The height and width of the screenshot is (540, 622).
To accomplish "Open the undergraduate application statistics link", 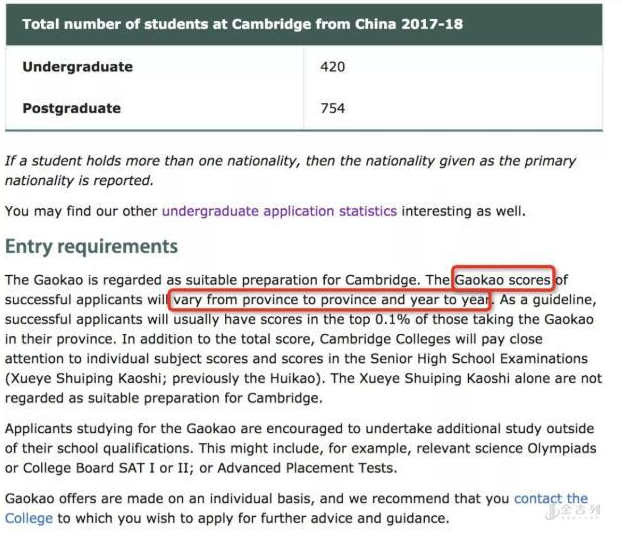I will coord(279,211).
